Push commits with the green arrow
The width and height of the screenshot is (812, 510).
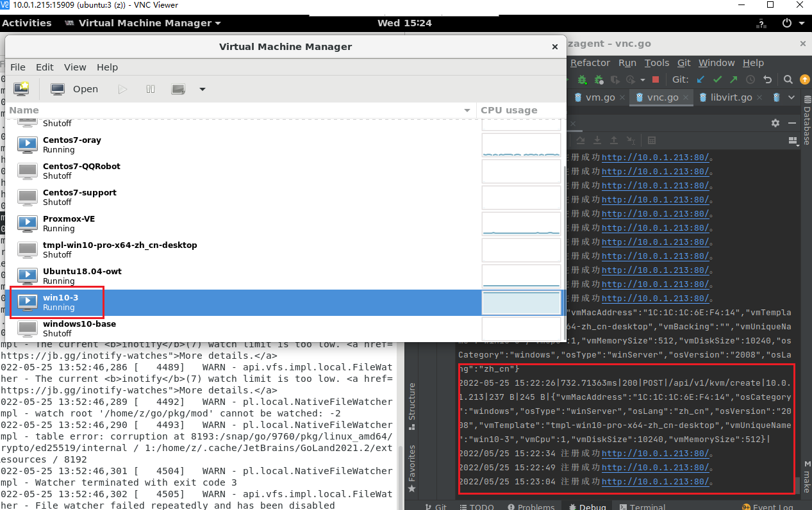pyautogui.click(x=733, y=79)
